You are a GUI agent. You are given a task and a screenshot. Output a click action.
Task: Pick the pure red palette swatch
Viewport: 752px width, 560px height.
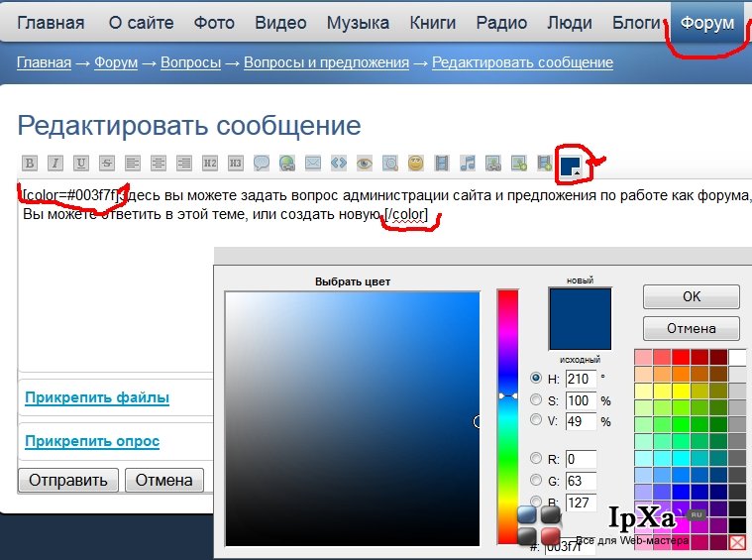680,357
